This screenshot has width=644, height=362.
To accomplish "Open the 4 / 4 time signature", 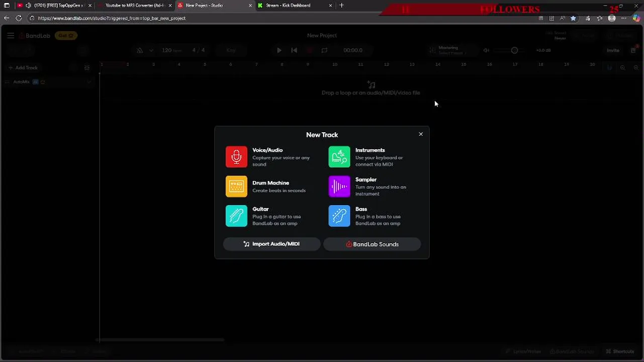I will (x=199, y=50).
